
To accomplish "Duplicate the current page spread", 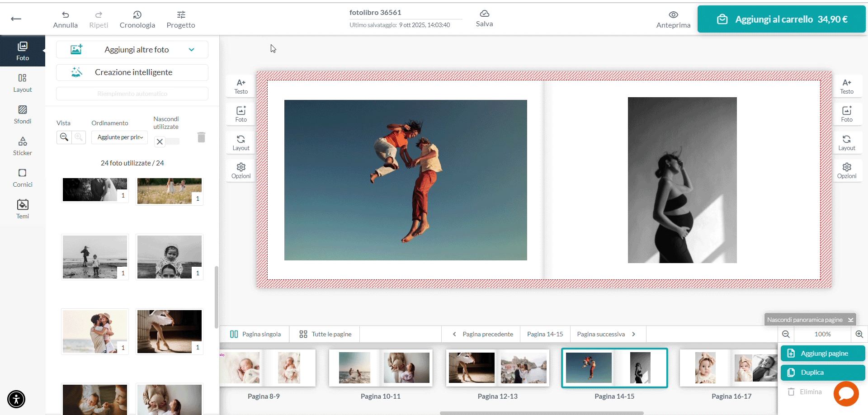I will (x=823, y=373).
